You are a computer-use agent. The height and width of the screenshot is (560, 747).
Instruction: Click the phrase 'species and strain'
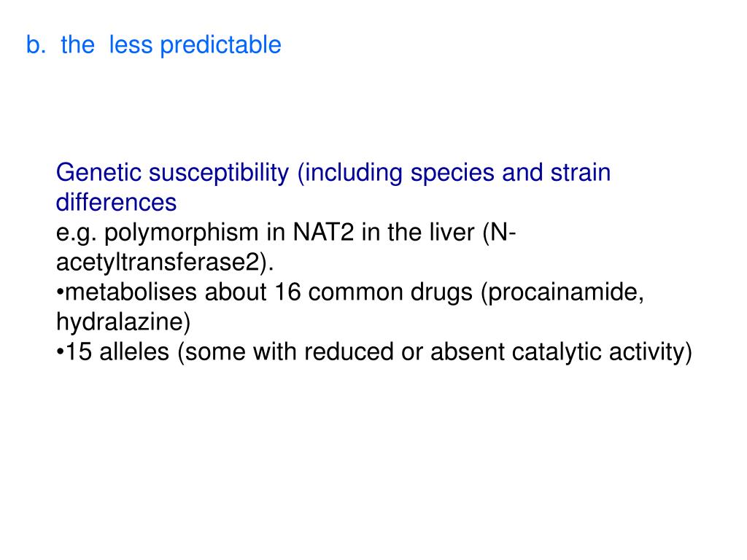511,173
